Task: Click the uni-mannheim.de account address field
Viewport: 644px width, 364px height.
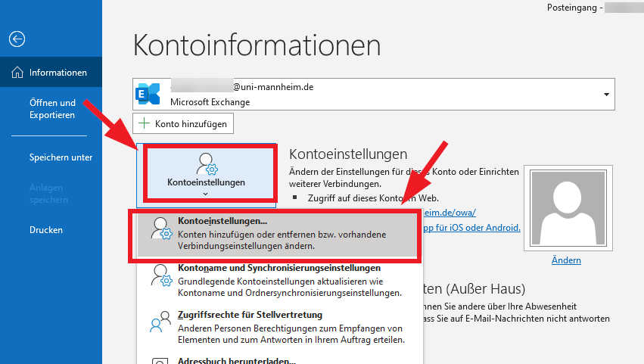Action: [373, 94]
